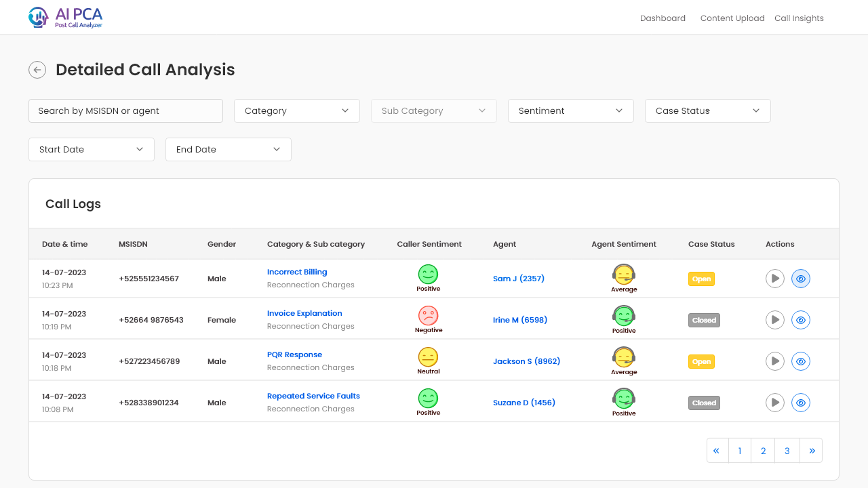Expand the Sentiment filter dropdown
868x488 pixels.
tap(571, 110)
